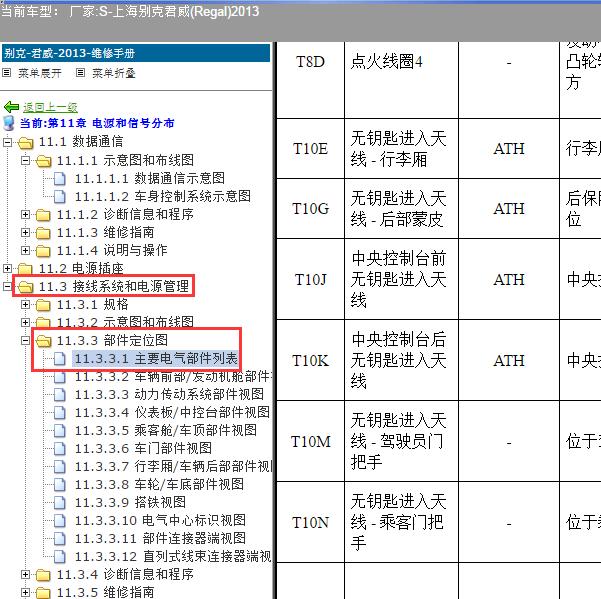Open 11.3.3.7 行李厢/车辆后部部件视图
Screen dimensions: 601x599
click(173, 466)
